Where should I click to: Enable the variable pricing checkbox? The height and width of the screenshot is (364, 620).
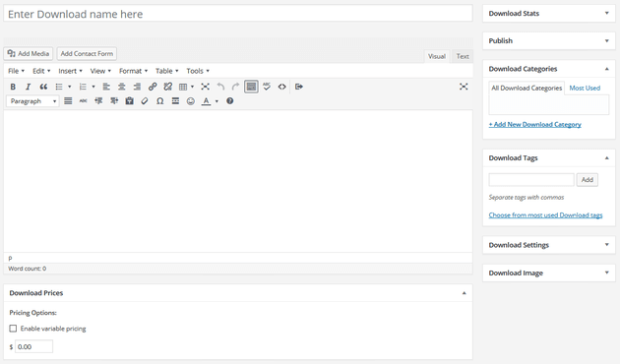13,329
